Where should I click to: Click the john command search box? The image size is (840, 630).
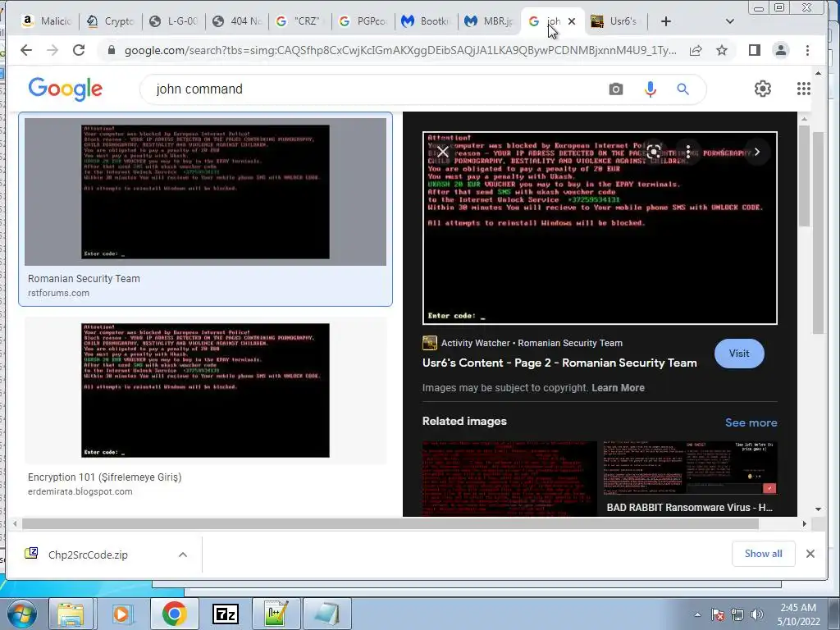375,89
